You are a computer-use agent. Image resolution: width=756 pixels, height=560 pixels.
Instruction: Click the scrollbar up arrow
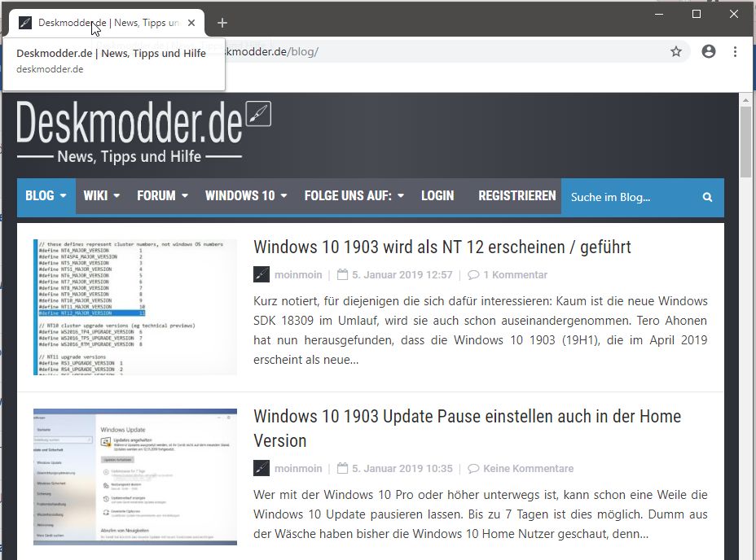tap(745, 100)
